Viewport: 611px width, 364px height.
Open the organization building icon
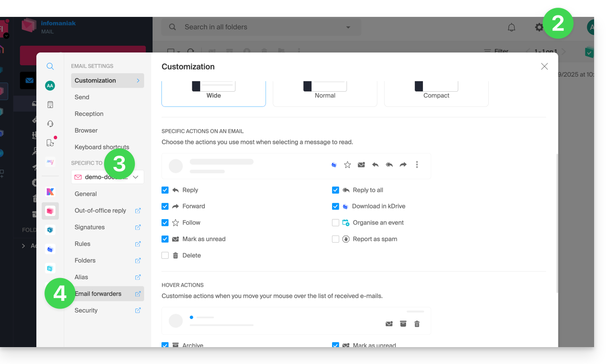pyautogui.click(x=50, y=105)
